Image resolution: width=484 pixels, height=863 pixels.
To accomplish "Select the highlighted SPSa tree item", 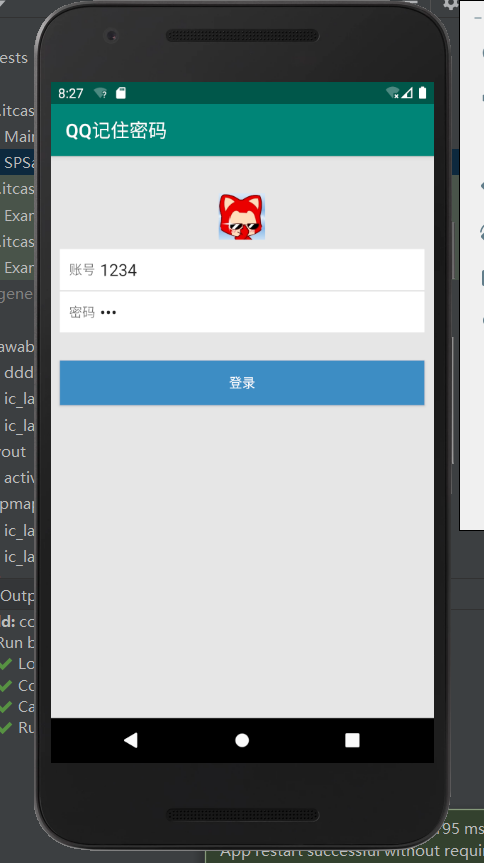I will [18, 162].
